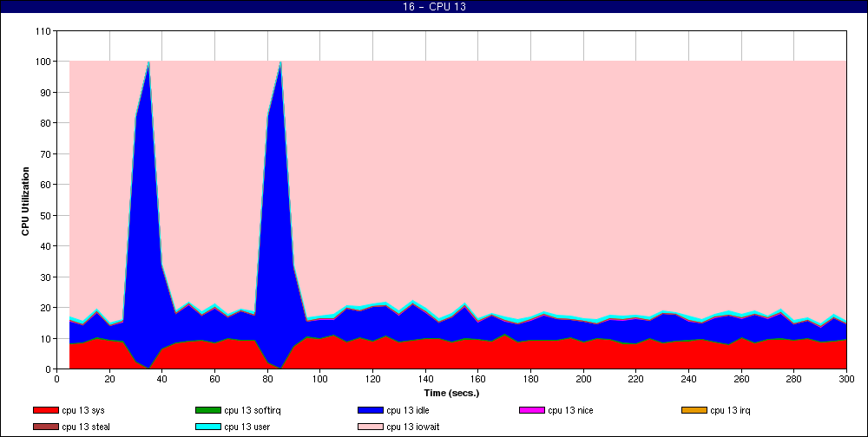Image resolution: width=868 pixels, height=437 pixels.
Task: Select the 'cpu 13 idle' legend label
Action: [408, 410]
